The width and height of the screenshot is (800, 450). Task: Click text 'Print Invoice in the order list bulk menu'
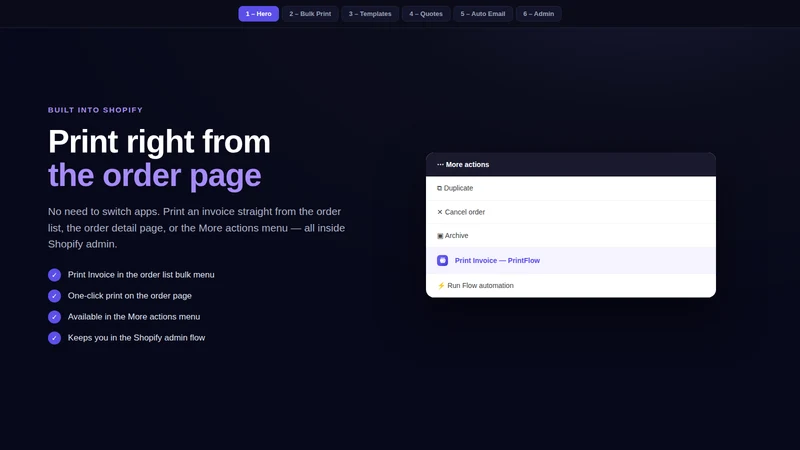(141, 274)
